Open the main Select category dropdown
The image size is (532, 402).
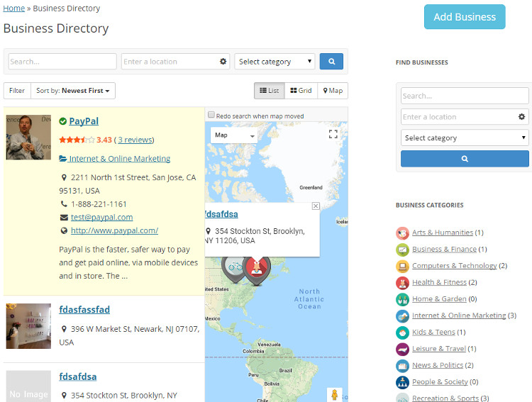[275, 62]
